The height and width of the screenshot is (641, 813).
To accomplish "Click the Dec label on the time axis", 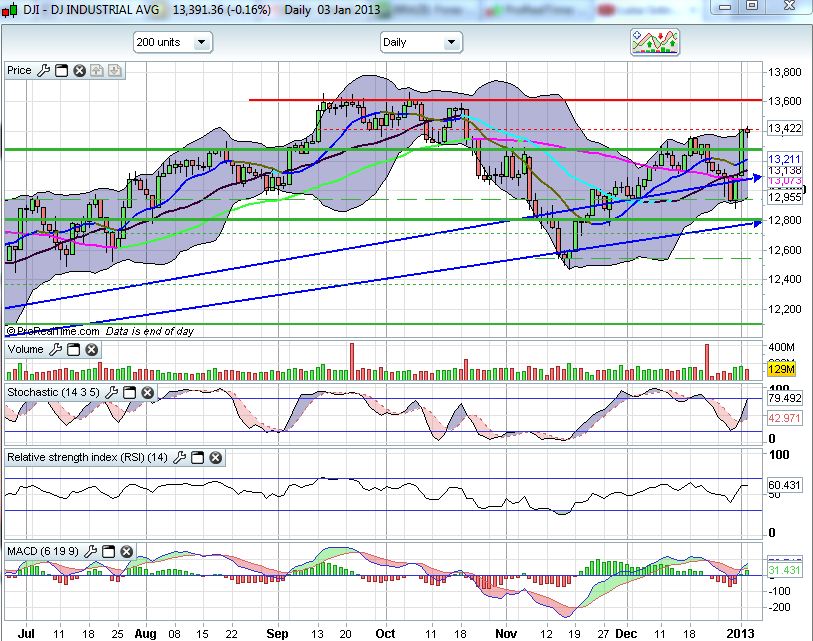I will pyautogui.click(x=626, y=634).
